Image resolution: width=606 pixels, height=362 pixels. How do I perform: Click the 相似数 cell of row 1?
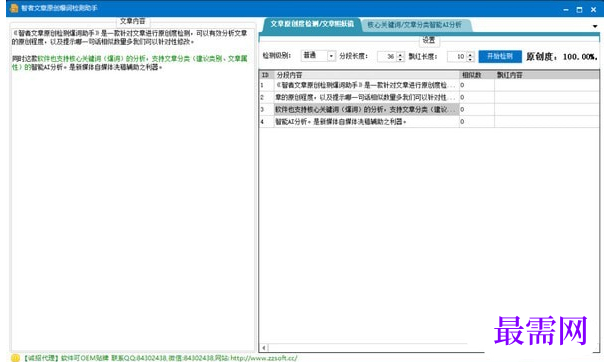[x=477, y=85]
